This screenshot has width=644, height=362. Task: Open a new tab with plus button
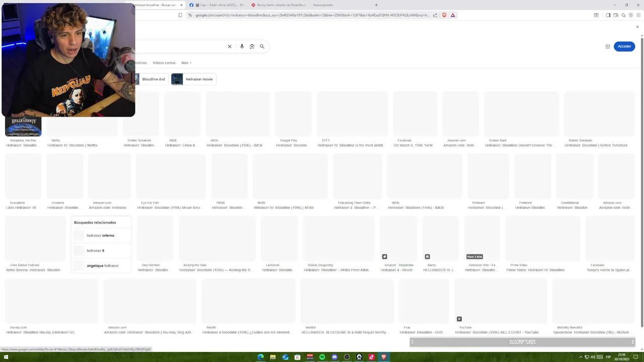[376, 5]
